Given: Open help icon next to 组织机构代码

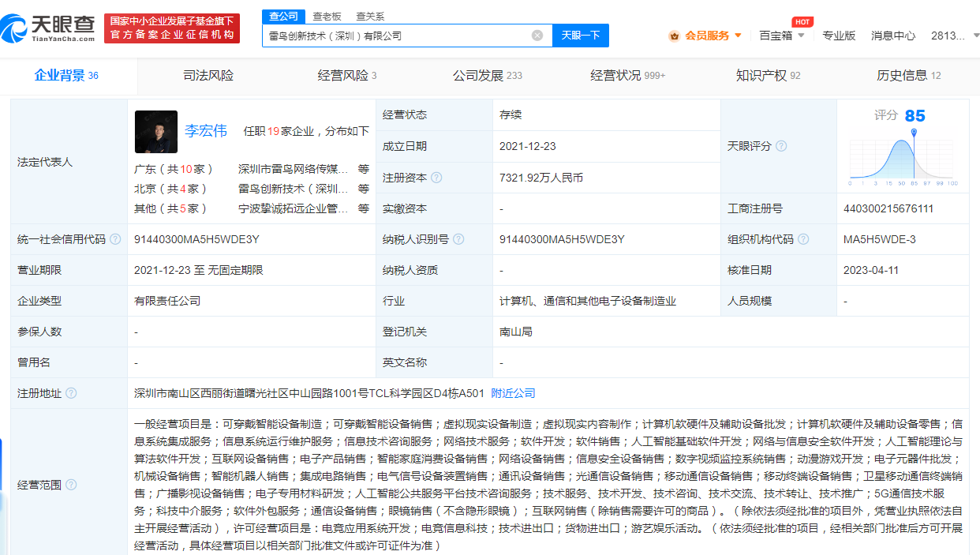Looking at the screenshot, I should click(803, 239).
